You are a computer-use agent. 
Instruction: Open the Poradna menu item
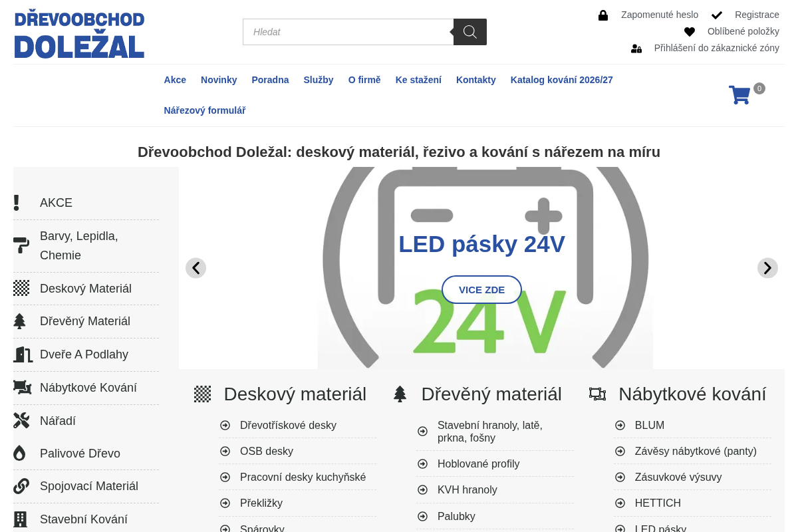[x=270, y=80]
